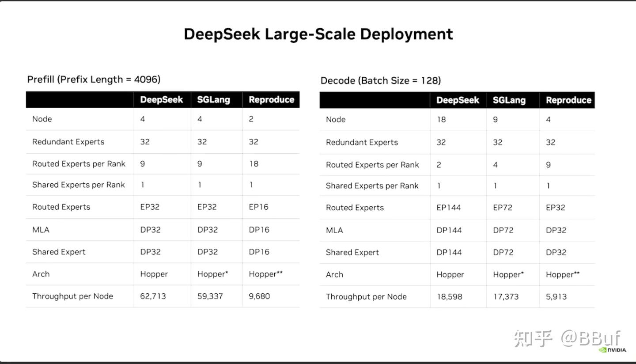Click the Throughput per Node label in Decode table
The height and width of the screenshot is (364, 636).
click(x=366, y=297)
